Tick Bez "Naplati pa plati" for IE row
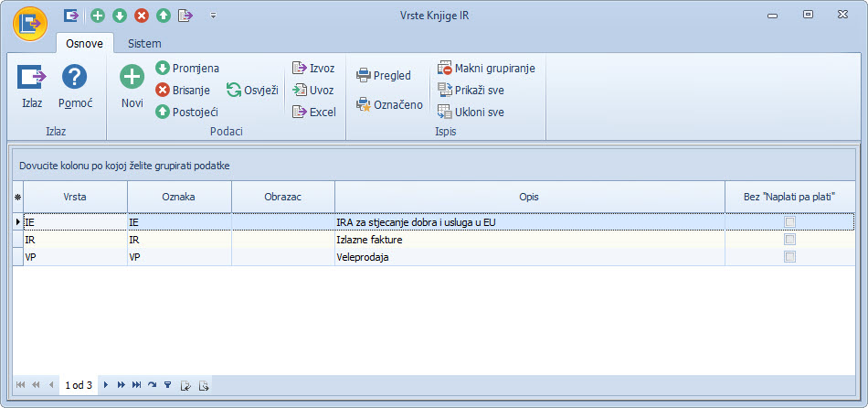Viewport: 868px width, 408px height. point(789,222)
